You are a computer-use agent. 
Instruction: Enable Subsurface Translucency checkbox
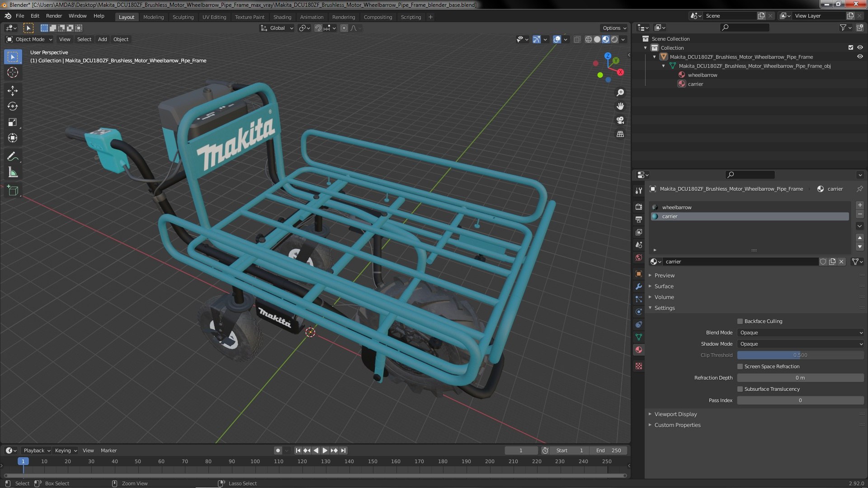click(740, 389)
